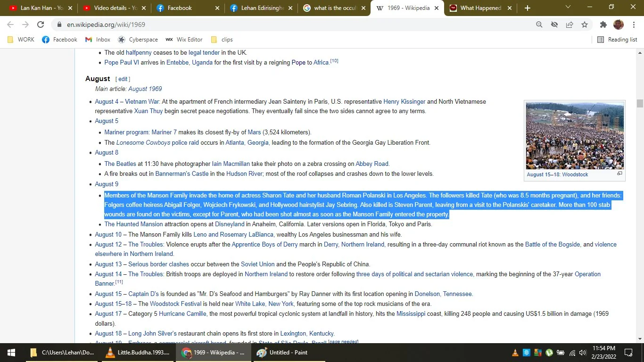Open the Chrome three-dot menu
Screen dimensions: 644x362
633,25
